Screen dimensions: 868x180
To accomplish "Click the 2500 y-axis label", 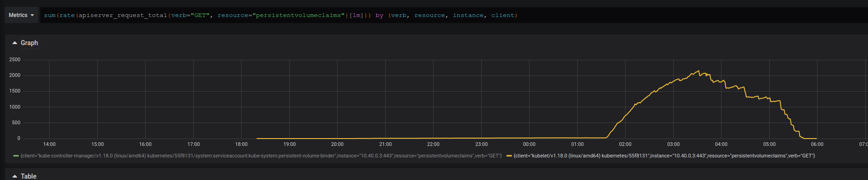I will click(x=15, y=60).
